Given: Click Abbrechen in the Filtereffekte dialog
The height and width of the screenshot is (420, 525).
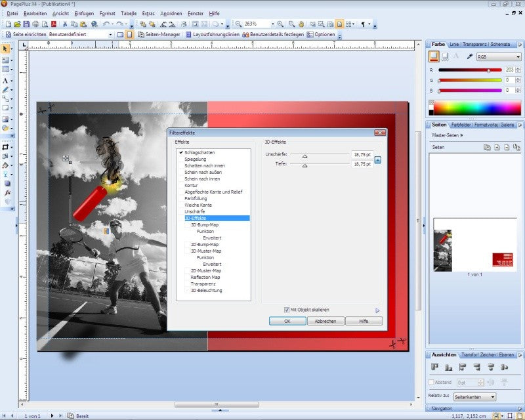Looking at the screenshot, I should click(x=325, y=321).
